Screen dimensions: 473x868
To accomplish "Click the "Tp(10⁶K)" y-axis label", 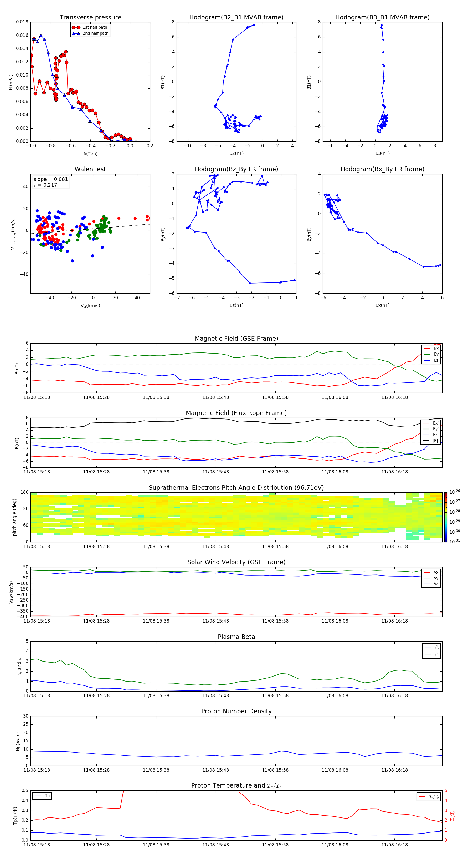I will [x=15, y=815].
